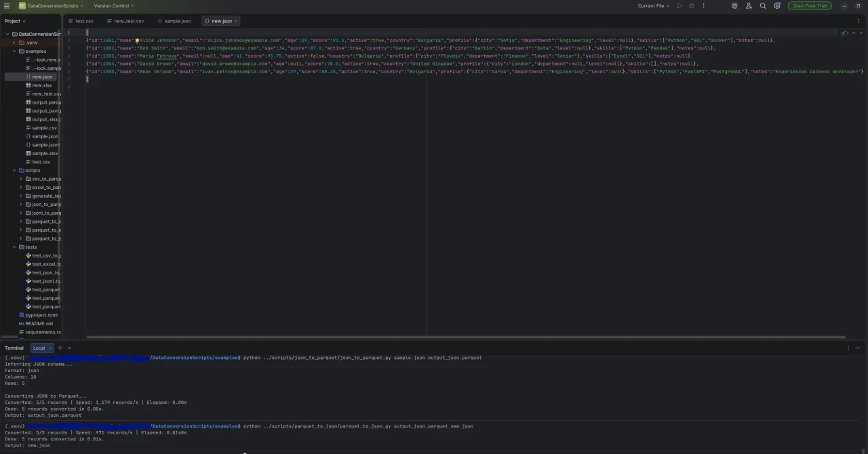Select the test_excel_to Python test file
The width and height of the screenshot is (868, 454).
point(43,264)
